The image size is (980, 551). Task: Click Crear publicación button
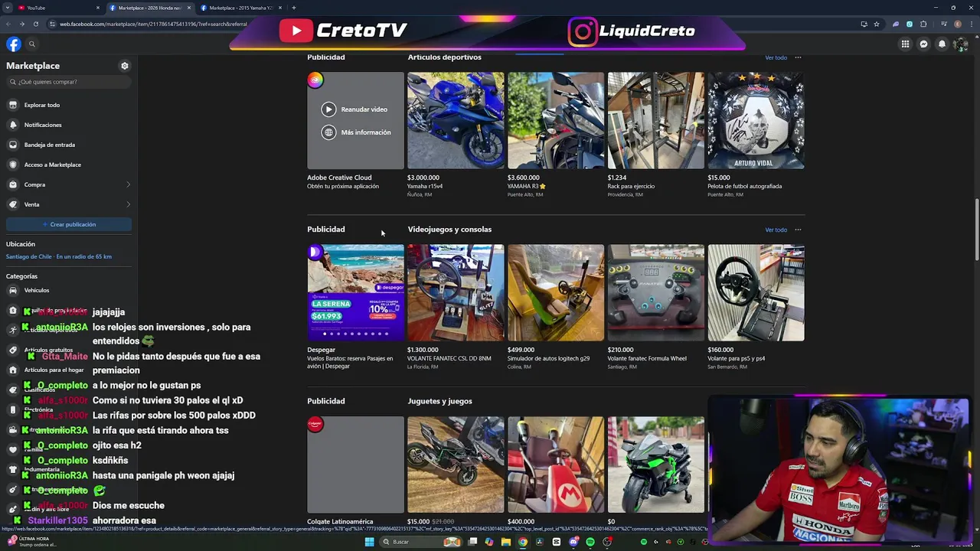[69, 224]
